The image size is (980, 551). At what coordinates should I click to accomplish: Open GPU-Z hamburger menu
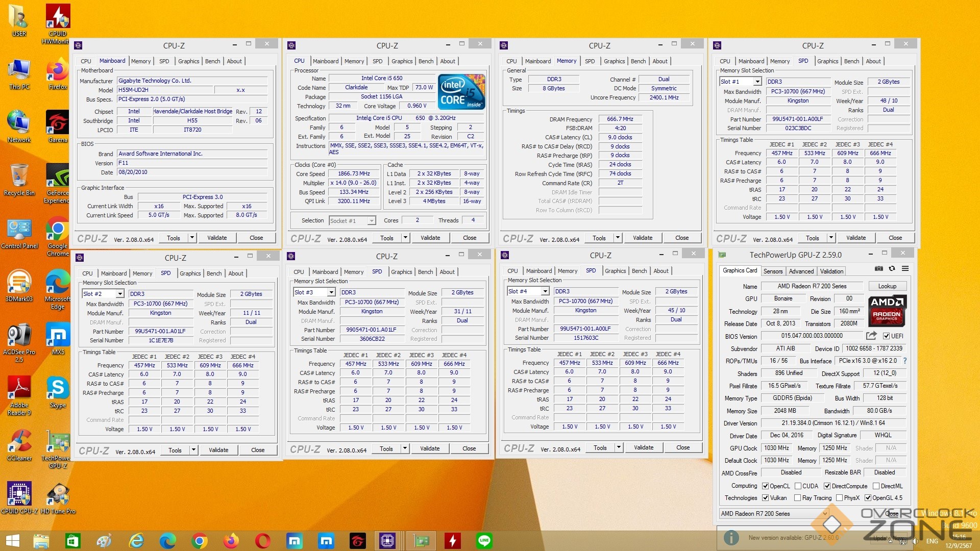(x=905, y=268)
